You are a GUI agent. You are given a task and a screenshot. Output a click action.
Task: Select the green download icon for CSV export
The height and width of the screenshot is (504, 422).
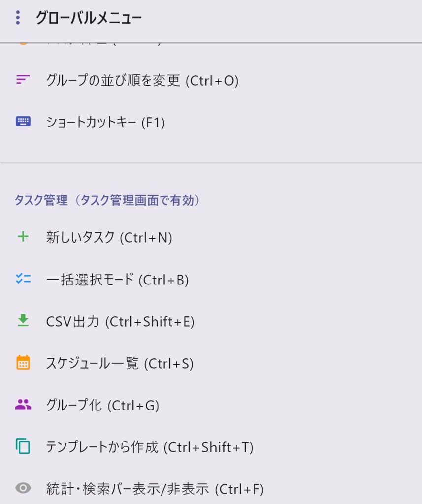coord(22,321)
